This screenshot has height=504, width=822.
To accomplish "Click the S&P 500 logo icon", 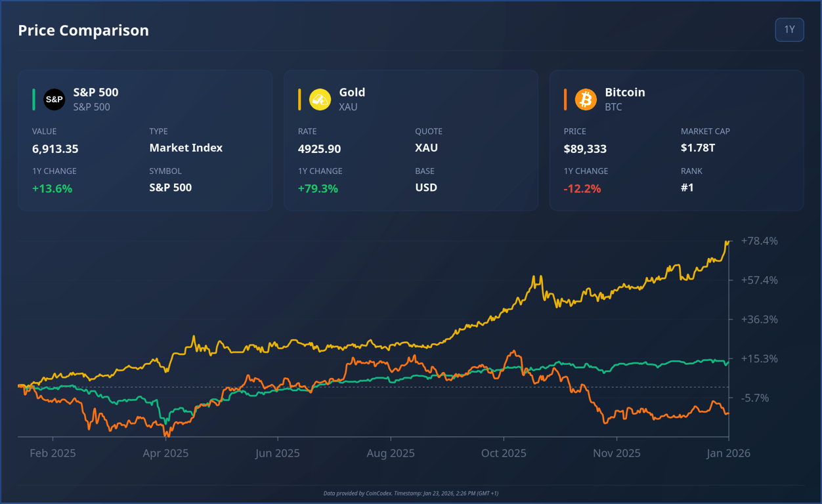I will (54, 99).
